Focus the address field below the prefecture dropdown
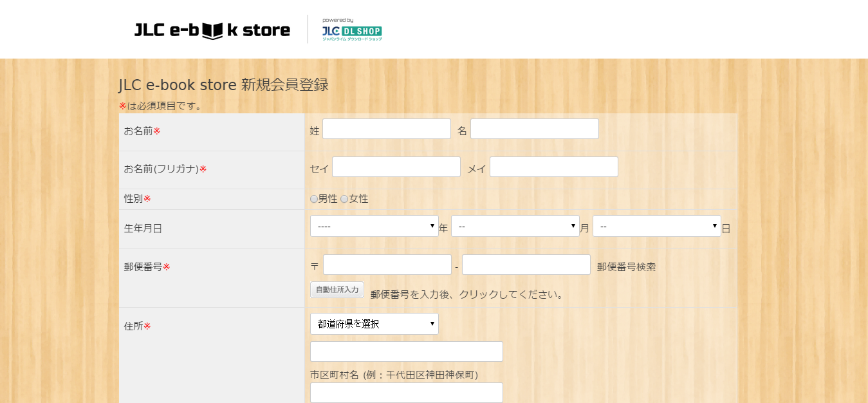 407,351
